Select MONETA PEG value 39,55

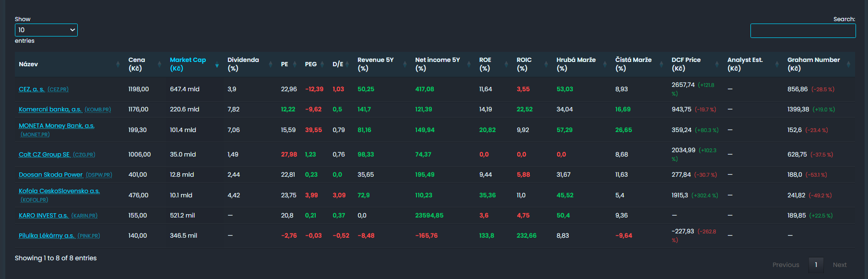click(x=313, y=130)
